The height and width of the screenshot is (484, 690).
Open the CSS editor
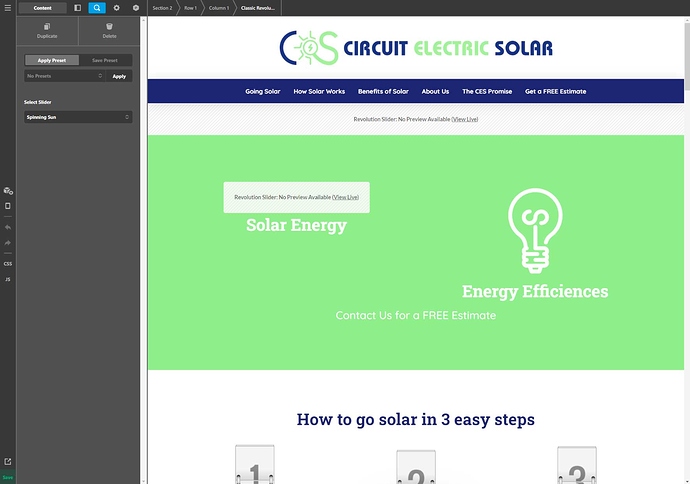(x=7, y=264)
